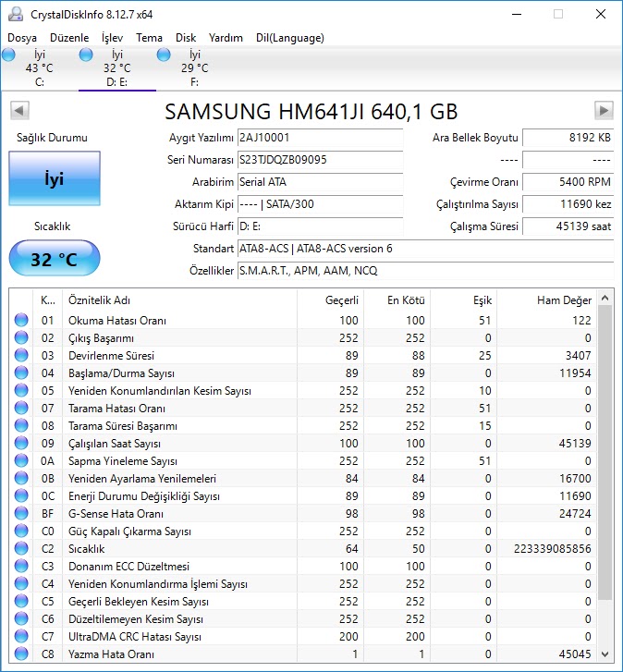Click status orb for Sıcaklık attribute row

(21, 548)
